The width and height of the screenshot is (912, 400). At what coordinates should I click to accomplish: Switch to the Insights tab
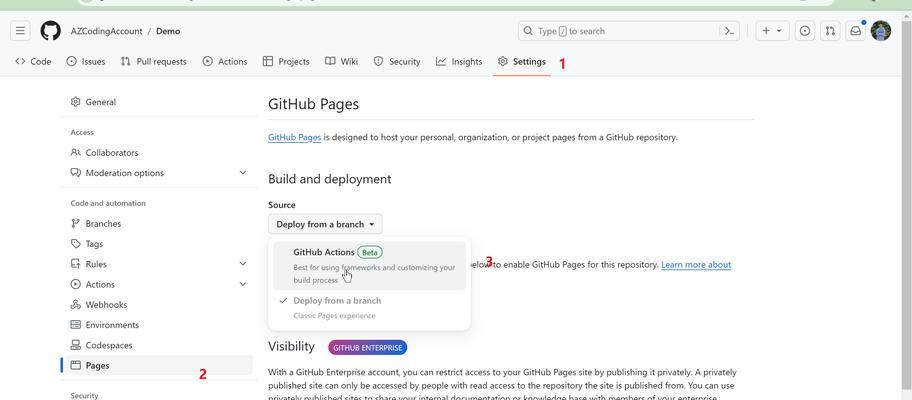(x=459, y=61)
